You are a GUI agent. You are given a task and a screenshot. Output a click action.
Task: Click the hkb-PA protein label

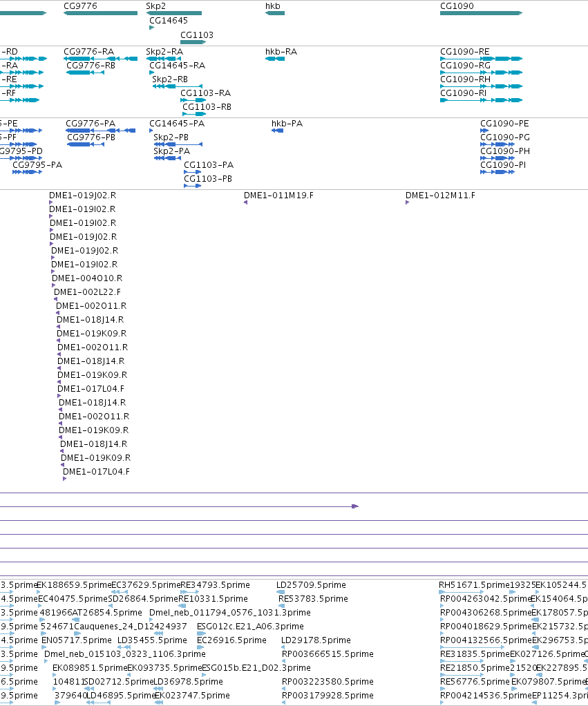click(287, 124)
